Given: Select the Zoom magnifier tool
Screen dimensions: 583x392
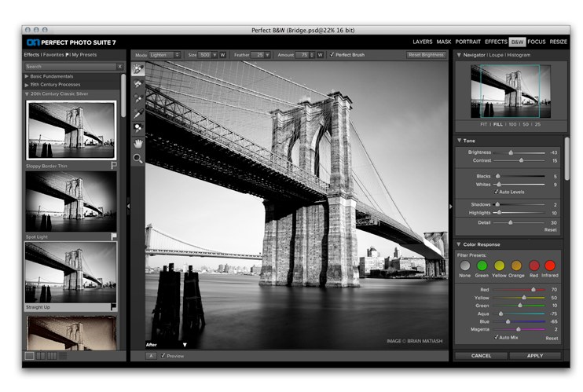Looking at the screenshot, I should click(x=138, y=159).
